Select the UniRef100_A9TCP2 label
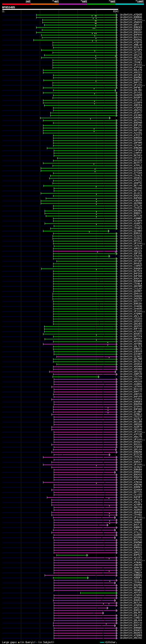Viewport: 146px width, 644px height. tap(131, 593)
